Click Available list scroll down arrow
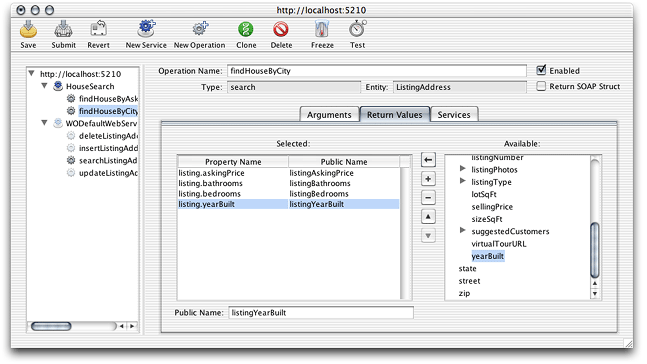The image size is (647, 364). (x=595, y=294)
